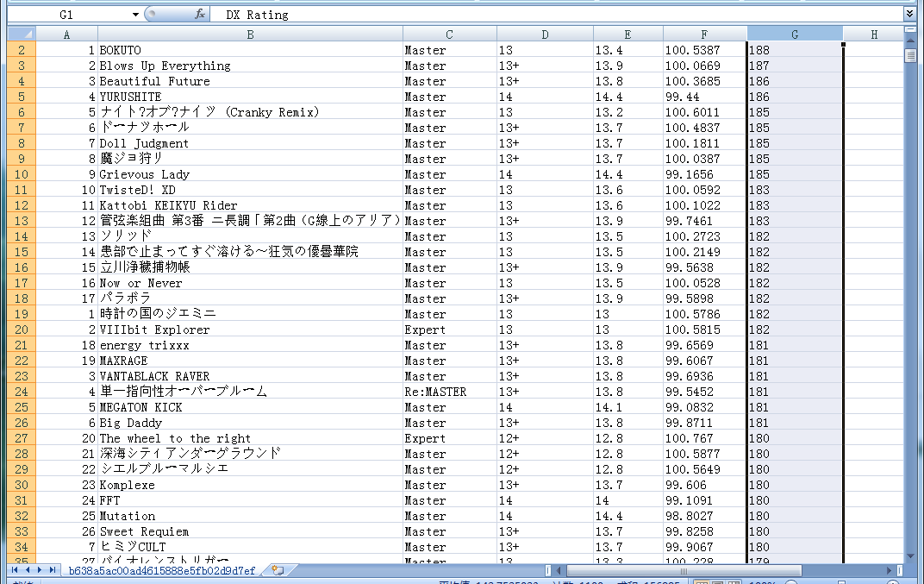Go to last sheet navigation arrow
This screenshot has width=924, height=584.
(x=53, y=571)
